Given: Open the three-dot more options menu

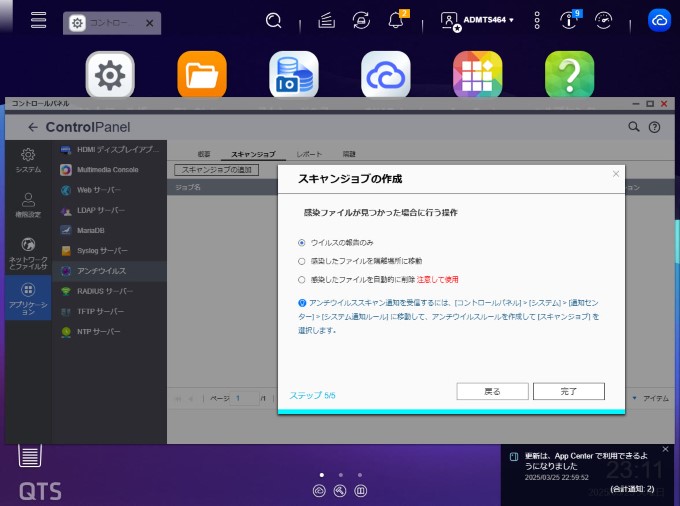Looking at the screenshot, I should tap(537, 20).
